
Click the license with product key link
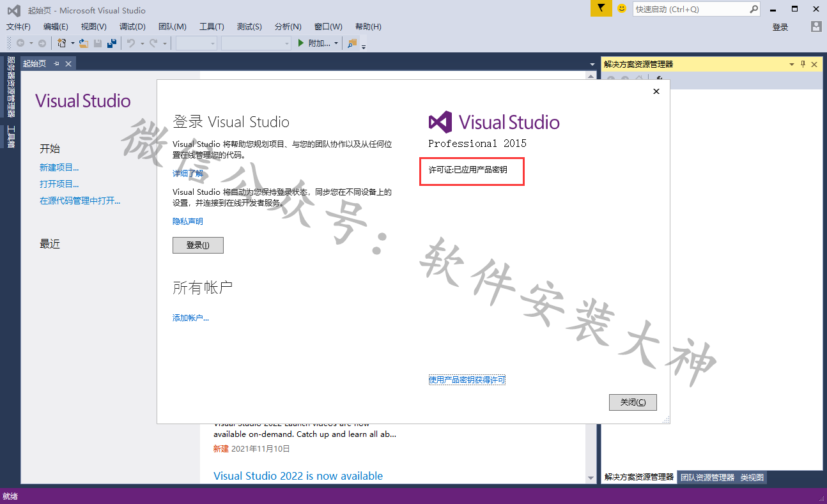pos(467,379)
